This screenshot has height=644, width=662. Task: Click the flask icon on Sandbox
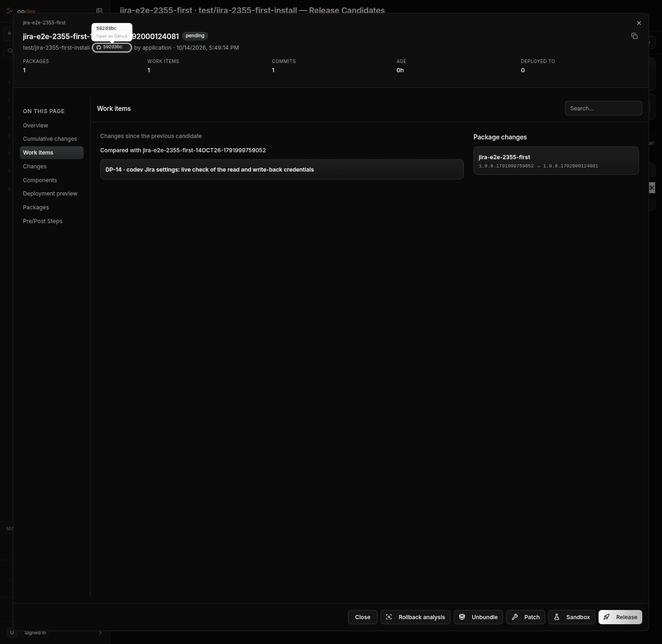[x=557, y=617]
